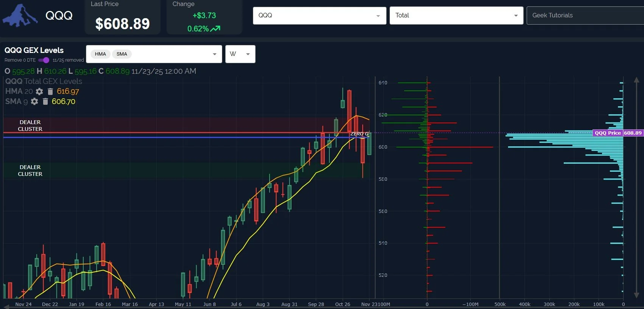Click the ZERO G line label
Viewport: 644px width, 309px height.
point(359,134)
